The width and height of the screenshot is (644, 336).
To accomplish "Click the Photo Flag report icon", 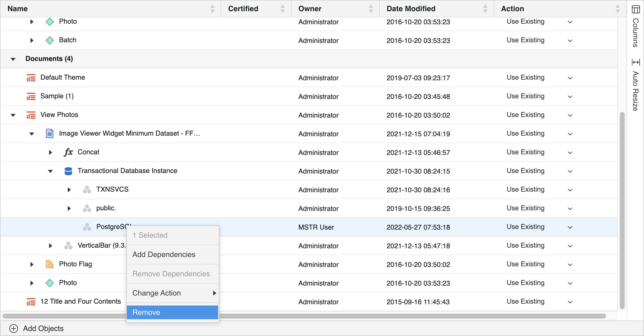I will pos(49,264).
